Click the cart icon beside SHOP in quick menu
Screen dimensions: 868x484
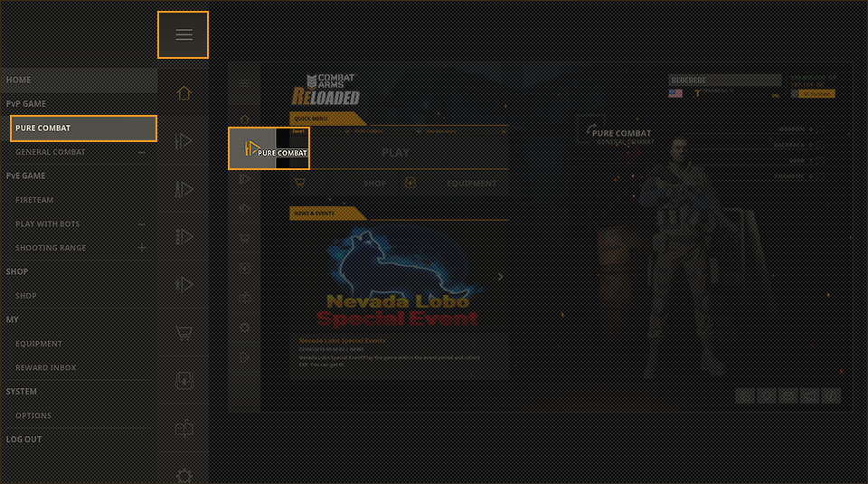(299, 182)
